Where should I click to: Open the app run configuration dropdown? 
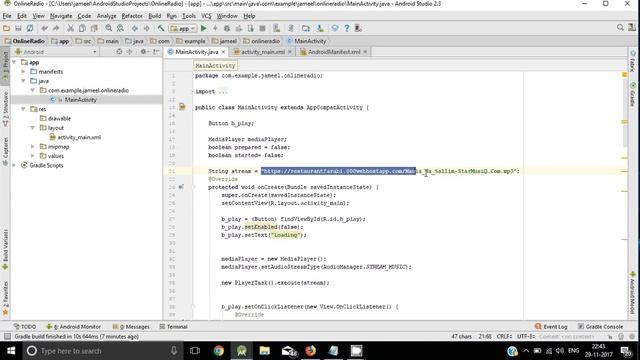pos(183,29)
